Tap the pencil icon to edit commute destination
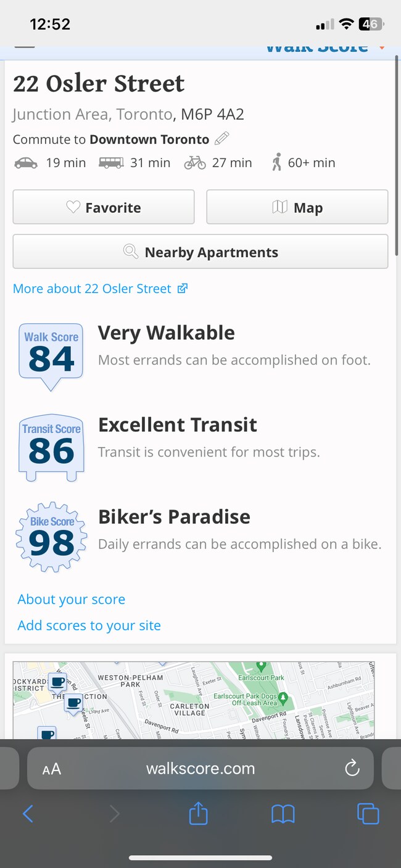This screenshot has width=401, height=868. click(221, 139)
